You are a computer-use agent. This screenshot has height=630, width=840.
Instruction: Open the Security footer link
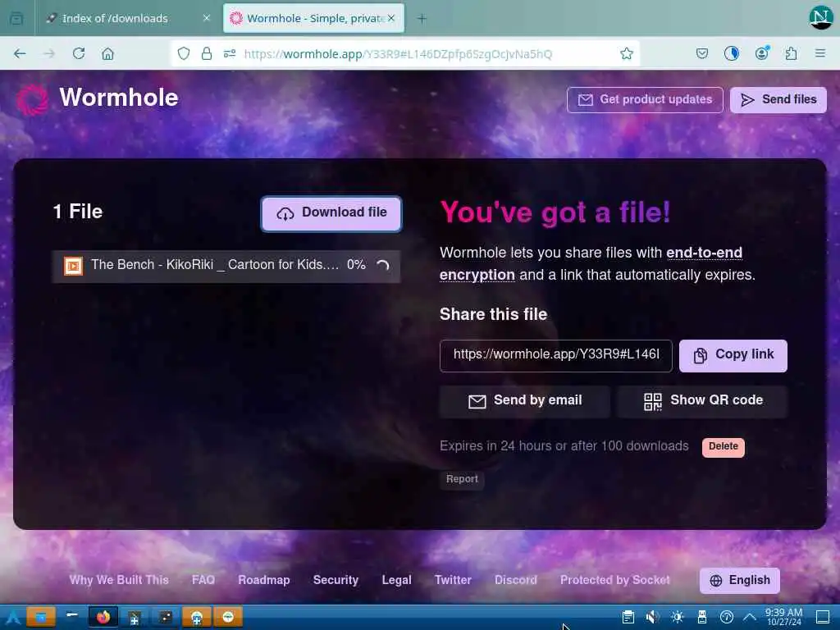[336, 580]
